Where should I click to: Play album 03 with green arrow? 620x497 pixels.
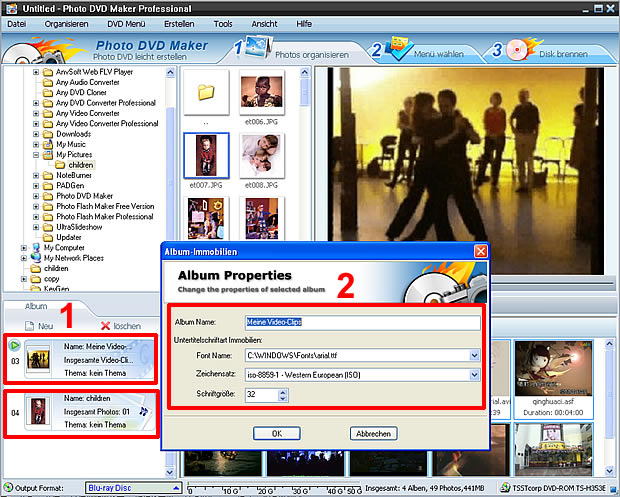14,346
